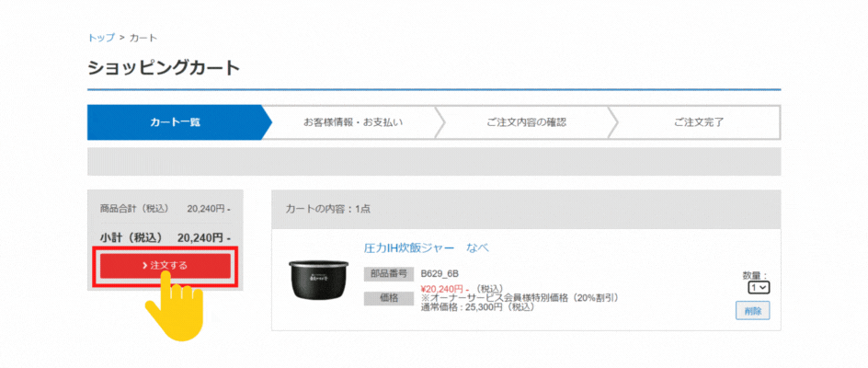Click the 部品番号 label tag
This screenshot has width=868, height=368.
coord(389,274)
